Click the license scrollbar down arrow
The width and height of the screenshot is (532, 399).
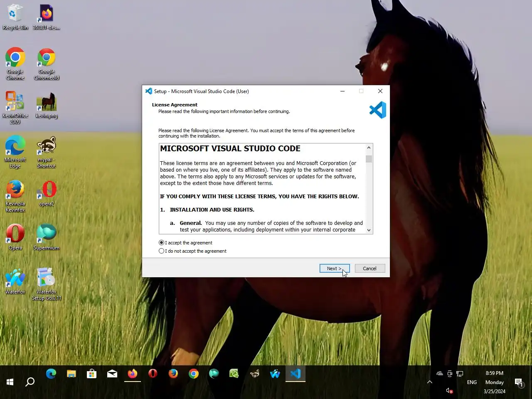(369, 230)
